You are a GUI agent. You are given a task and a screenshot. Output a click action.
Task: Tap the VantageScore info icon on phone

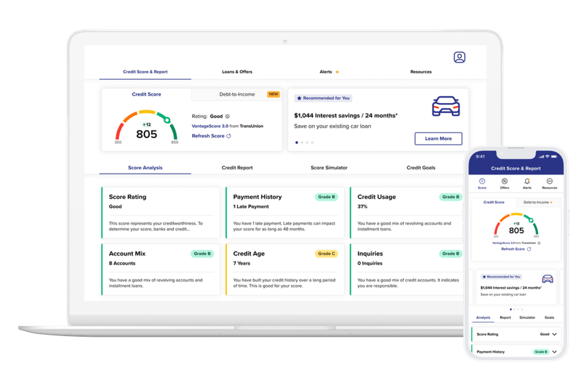[x=539, y=243]
